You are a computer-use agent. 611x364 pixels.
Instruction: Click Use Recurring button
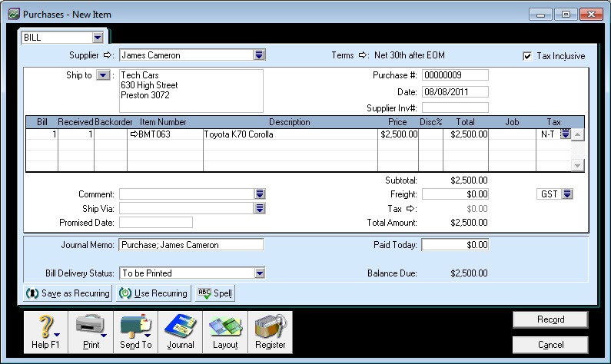coord(153,293)
